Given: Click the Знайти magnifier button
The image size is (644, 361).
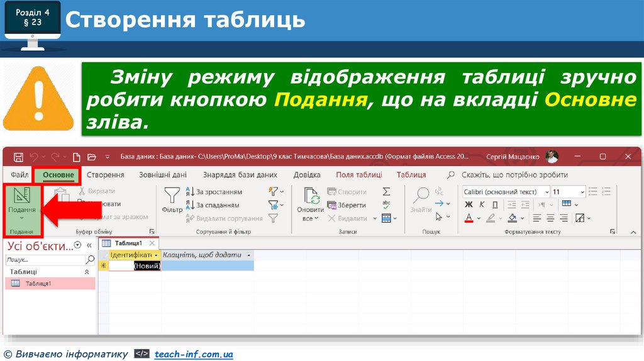Looking at the screenshot, I should pyautogui.click(x=421, y=200).
